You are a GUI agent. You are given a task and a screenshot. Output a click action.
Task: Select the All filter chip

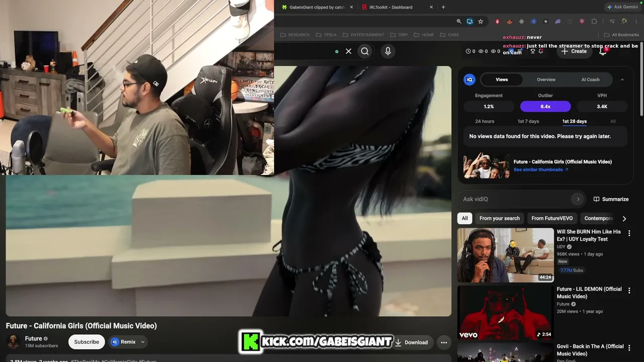pos(464,218)
